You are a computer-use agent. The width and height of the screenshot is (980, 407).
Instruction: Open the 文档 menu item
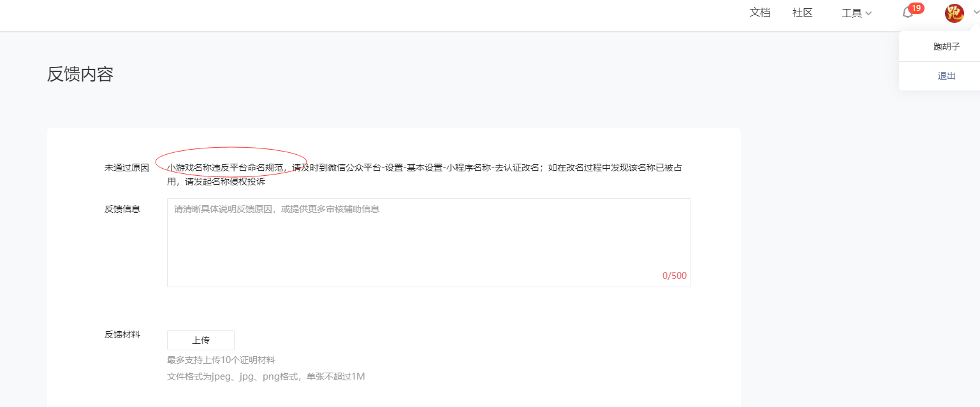tap(760, 13)
